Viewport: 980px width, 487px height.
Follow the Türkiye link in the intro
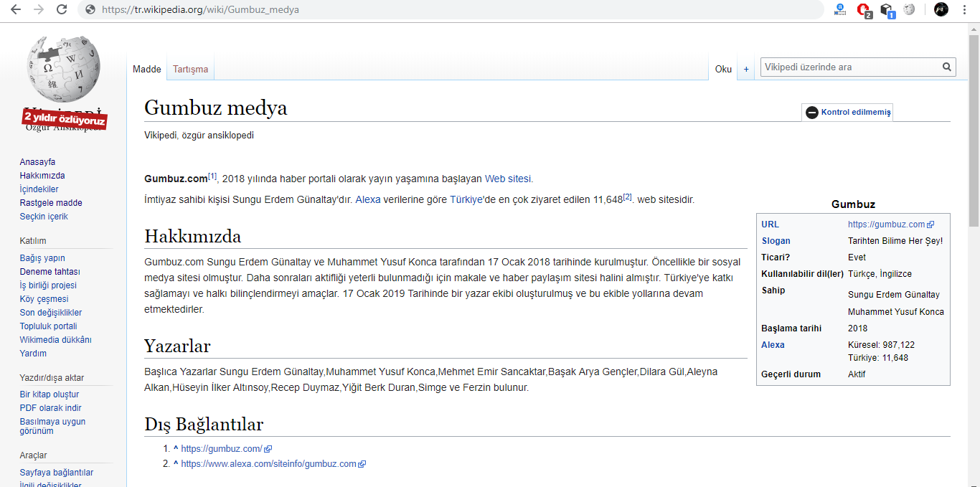466,199
